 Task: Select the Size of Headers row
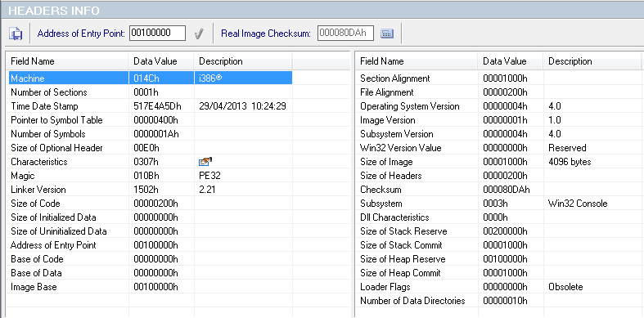click(x=499, y=176)
